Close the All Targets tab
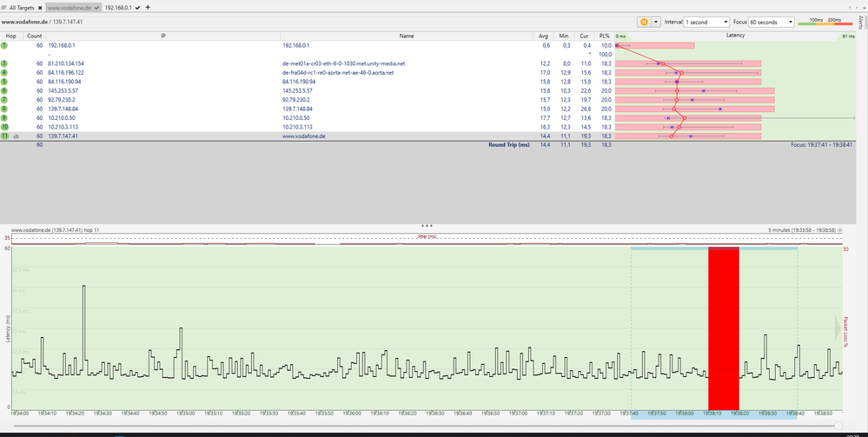The width and height of the screenshot is (868, 437). pyautogui.click(x=40, y=7)
